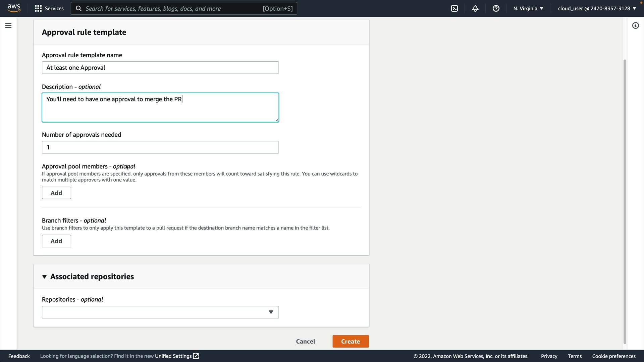Screen dimensions: 644x362
Task: Focus the Number of approvals needed field
Action: click(x=160, y=147)
